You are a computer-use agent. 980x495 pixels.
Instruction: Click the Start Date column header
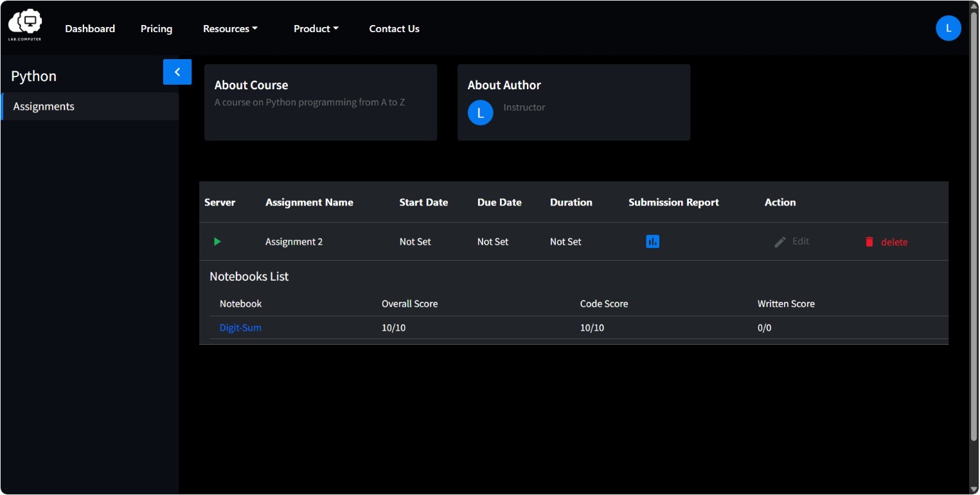pos(423,202)
